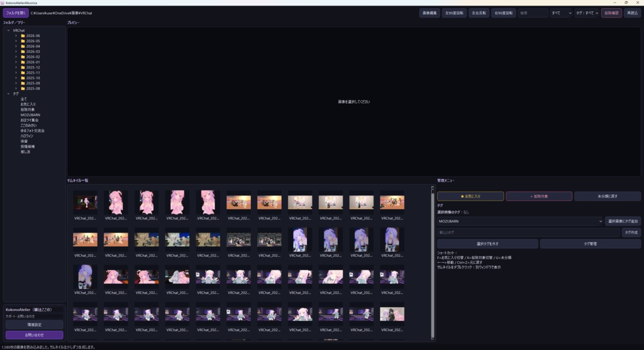Open 環境設定 settings button
The height and width of the screenshot is (350, 644).
pos(35,325)
